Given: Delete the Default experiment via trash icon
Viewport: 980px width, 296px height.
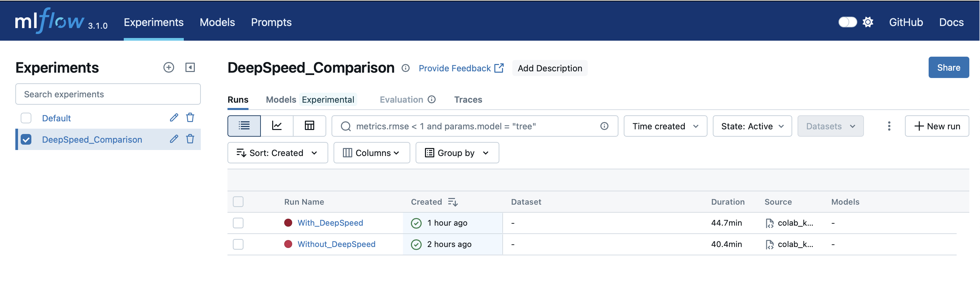Looking at the screenshot, I should (190, 118).
